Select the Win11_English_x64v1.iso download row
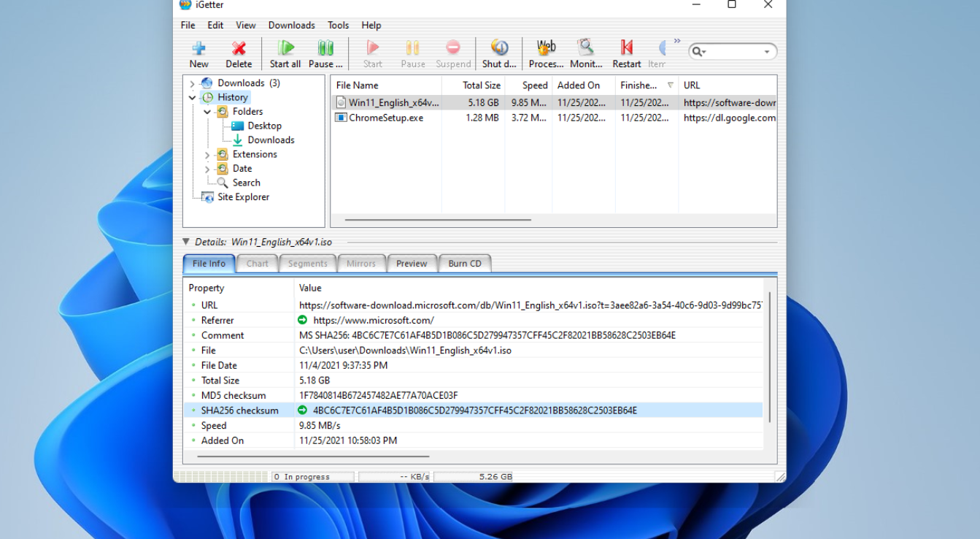This screenshot has width=980, height=539. point(554,103)
